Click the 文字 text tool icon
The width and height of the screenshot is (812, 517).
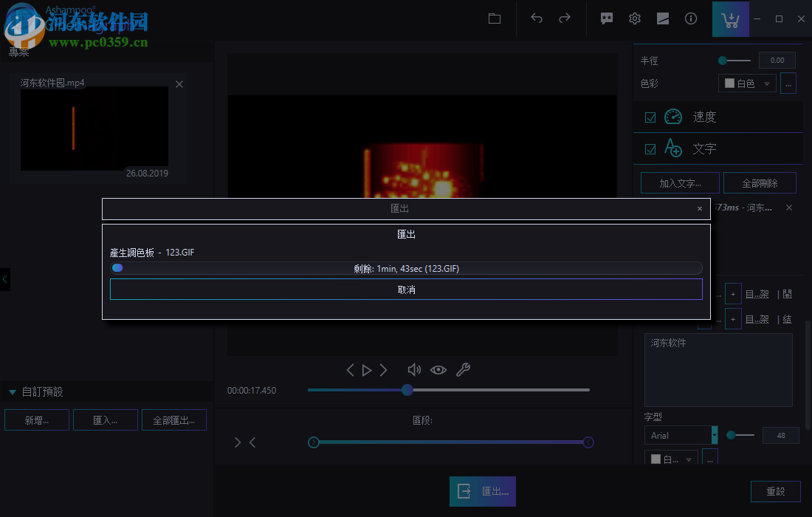[x=673, y=148]
